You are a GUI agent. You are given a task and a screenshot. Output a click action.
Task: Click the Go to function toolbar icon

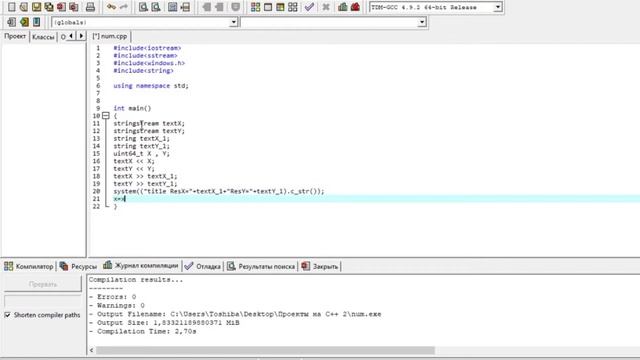173,7
